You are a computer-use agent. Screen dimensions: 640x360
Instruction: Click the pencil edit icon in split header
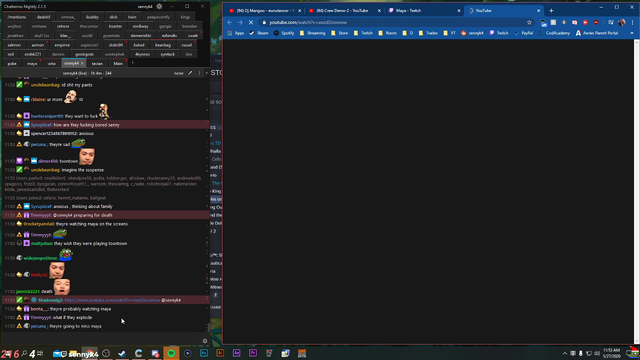click(x=190, y=73)
